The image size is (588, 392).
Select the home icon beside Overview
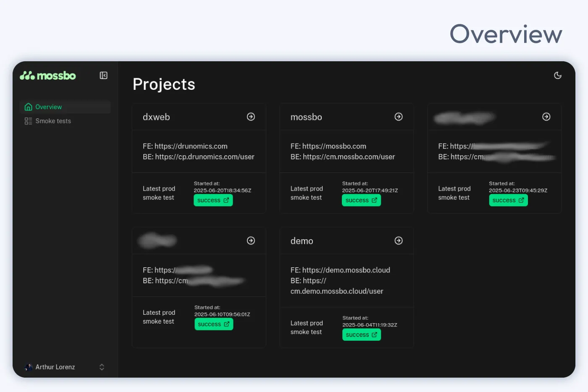[x=28, y=107]
